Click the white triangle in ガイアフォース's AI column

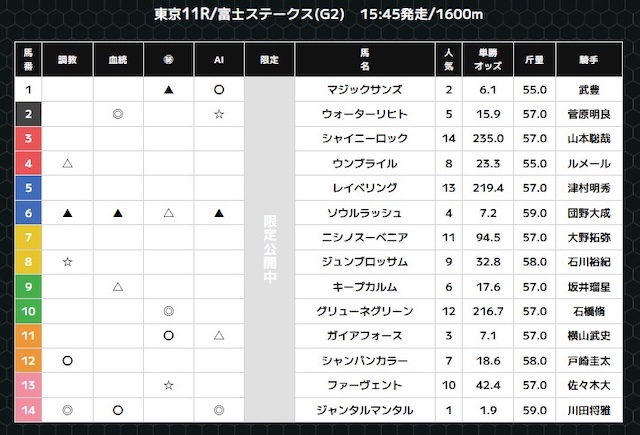coord(219,335)
